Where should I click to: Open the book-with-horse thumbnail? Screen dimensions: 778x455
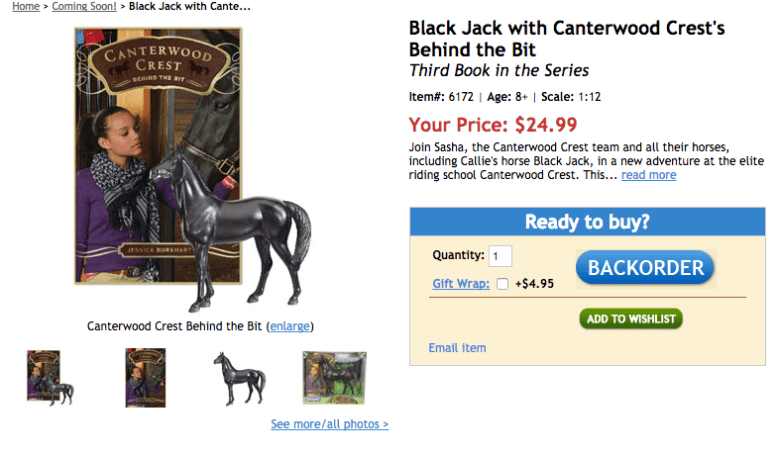50,378
